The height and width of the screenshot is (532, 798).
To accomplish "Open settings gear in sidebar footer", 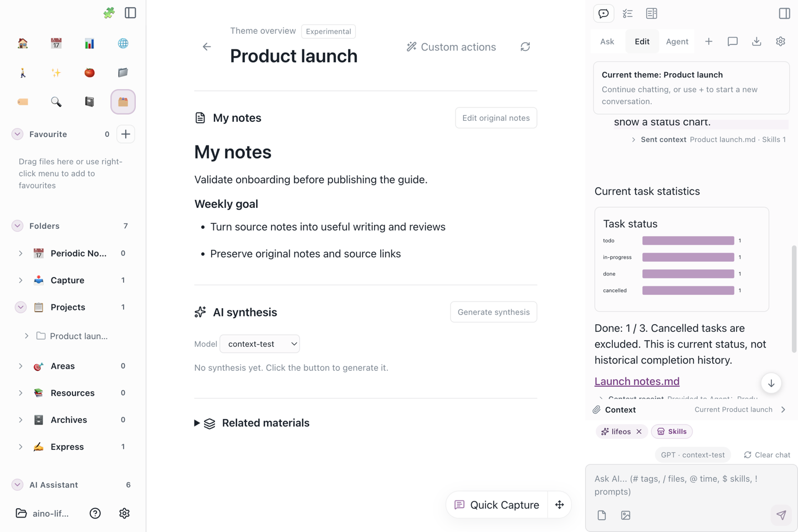I will (x=124, y=513).
